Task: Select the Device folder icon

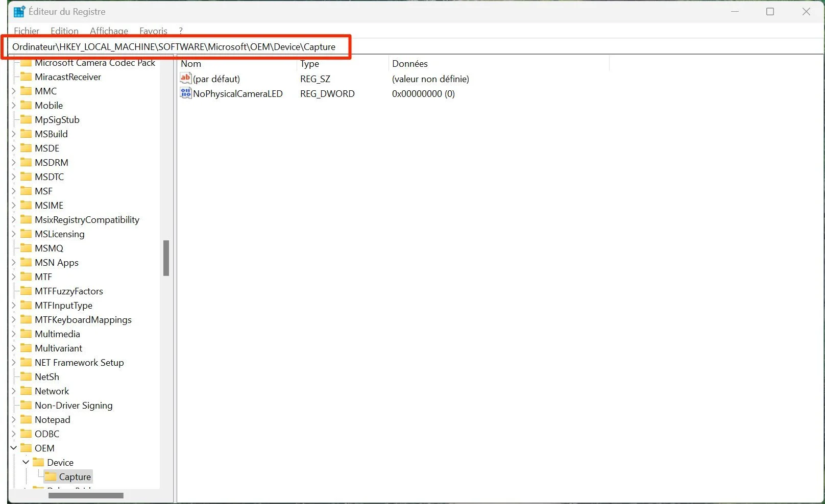Action: 38,462
